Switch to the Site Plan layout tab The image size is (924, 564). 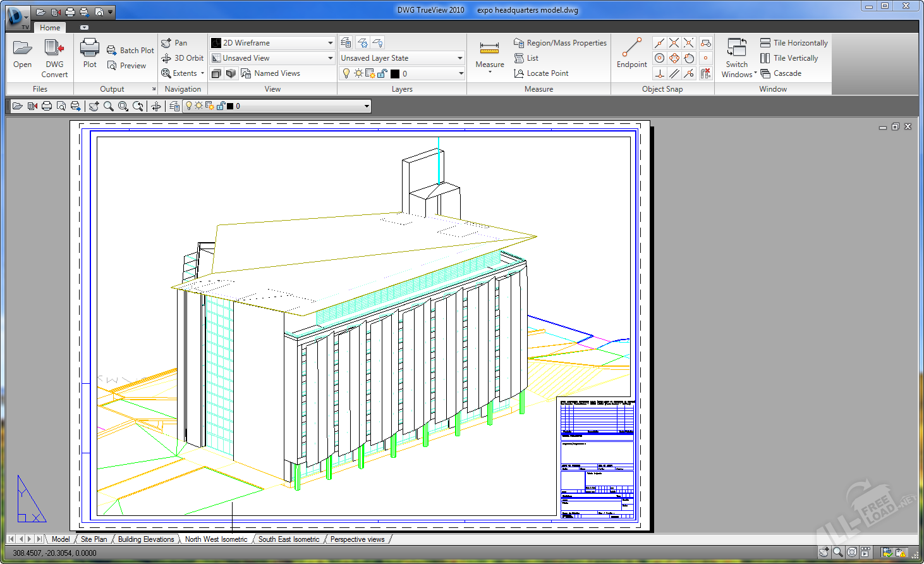(94, 539)
